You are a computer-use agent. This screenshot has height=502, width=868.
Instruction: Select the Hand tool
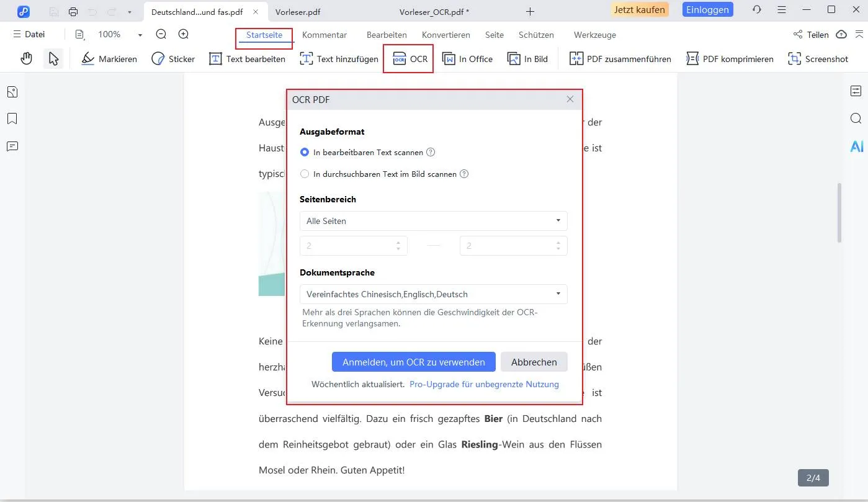(x=26, y=59)
